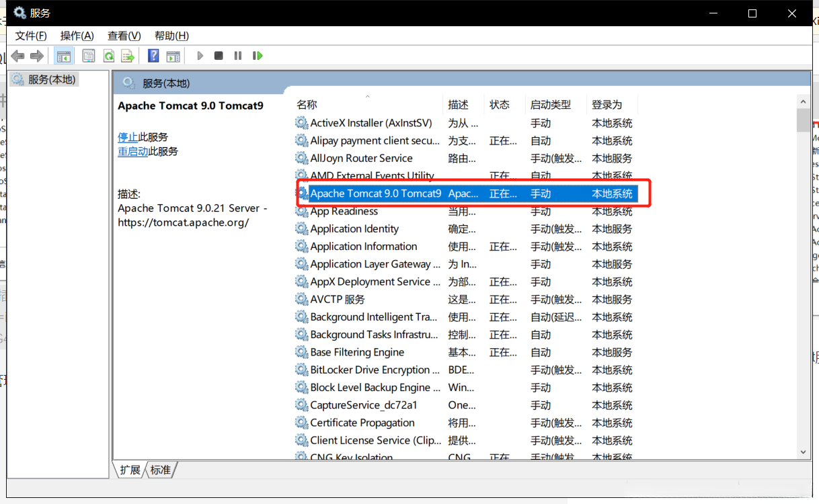Viewport: 819px width, 504px height.
Task: Click the Pause Service icon
Action: tap(237, 56)
